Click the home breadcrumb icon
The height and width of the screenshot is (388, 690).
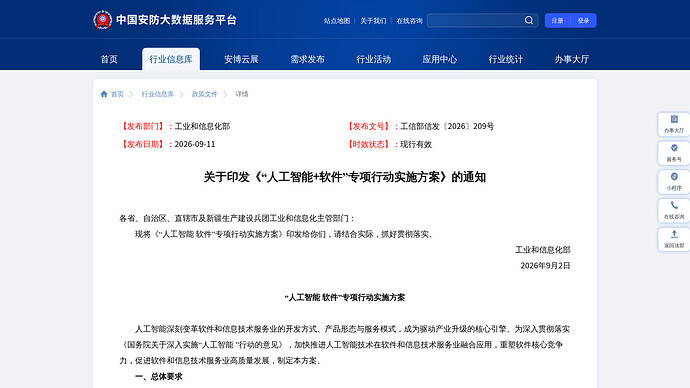coord(104,94)
